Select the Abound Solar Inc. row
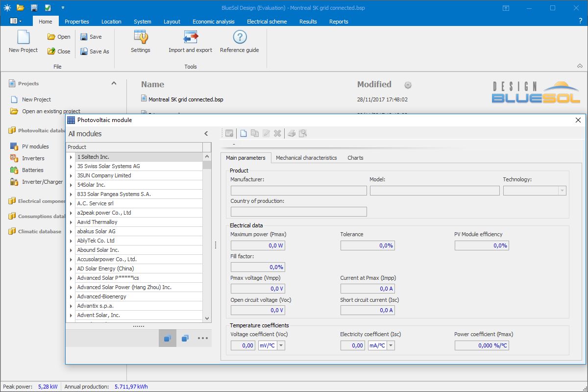 click(139, 250)
